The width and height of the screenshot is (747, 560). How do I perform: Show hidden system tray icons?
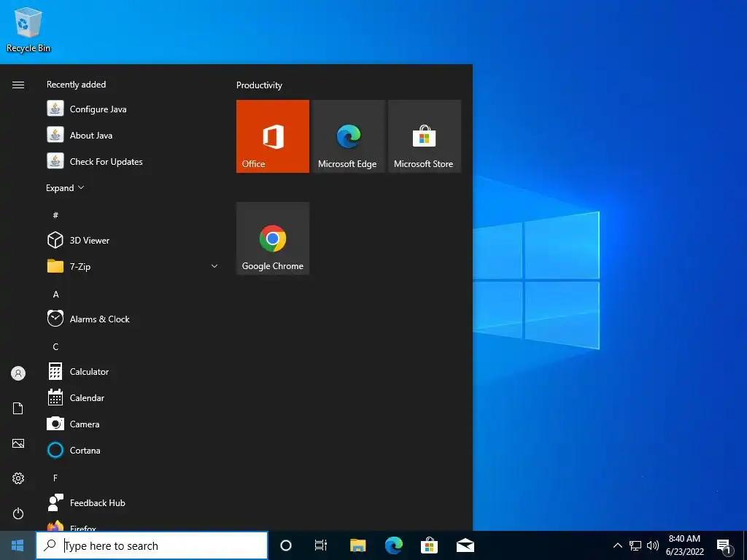pos(617,545)
